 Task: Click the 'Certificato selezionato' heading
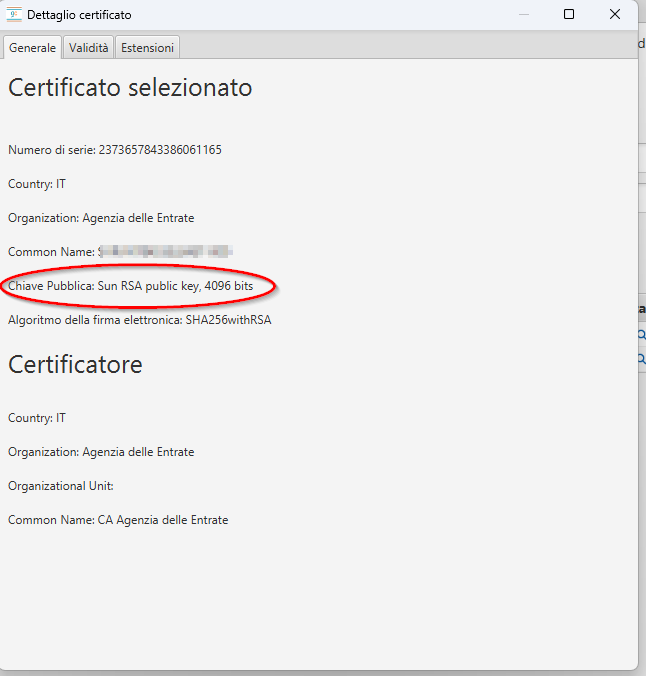130,88
